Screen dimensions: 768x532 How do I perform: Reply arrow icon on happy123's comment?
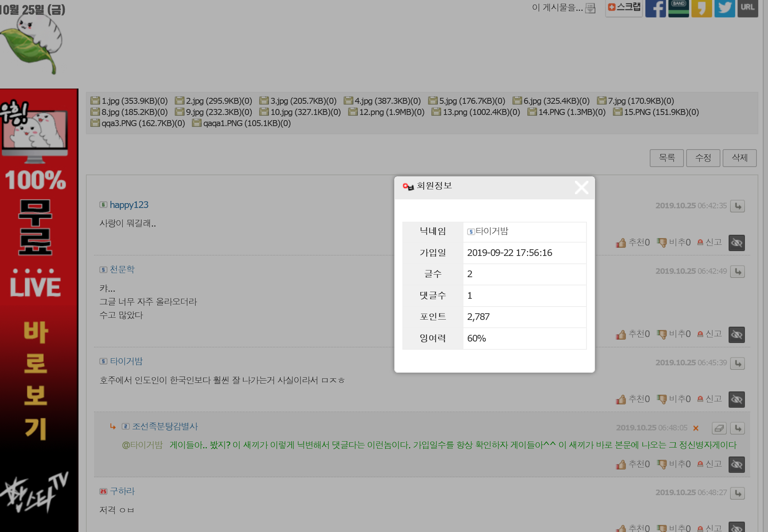pyautogui.click(x=738, y=206)
